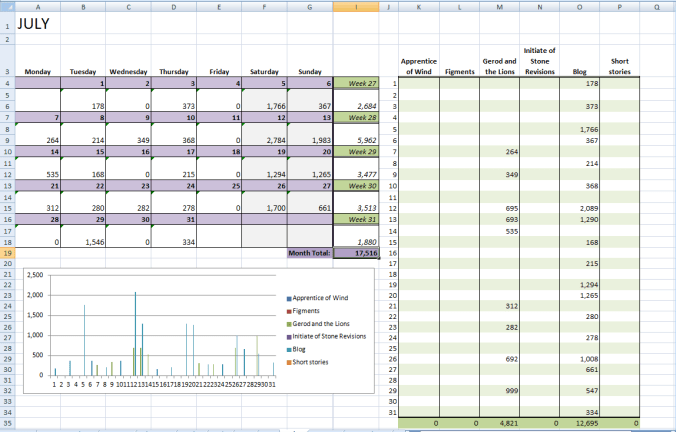The width and height of the screenshot is (676, 432).
Task: Click the Short stories column header
Action: pyautogui.click(x=620, y=66)
